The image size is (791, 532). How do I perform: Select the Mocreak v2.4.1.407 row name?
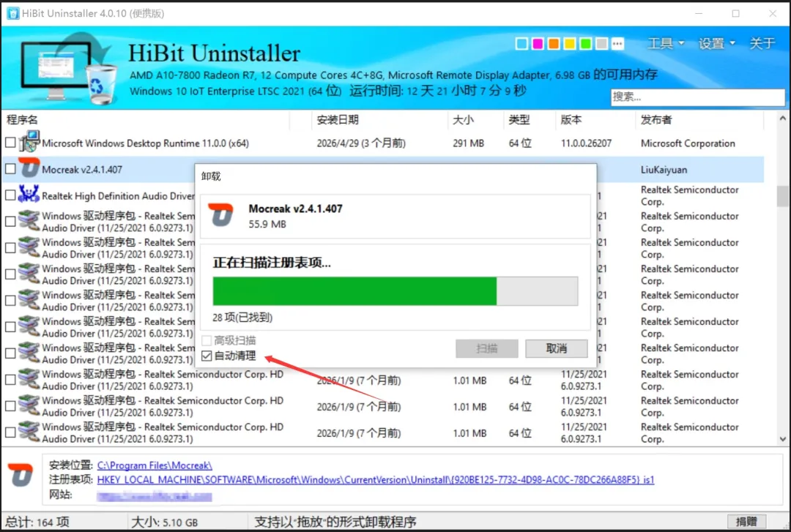click(x=82, y=170)
